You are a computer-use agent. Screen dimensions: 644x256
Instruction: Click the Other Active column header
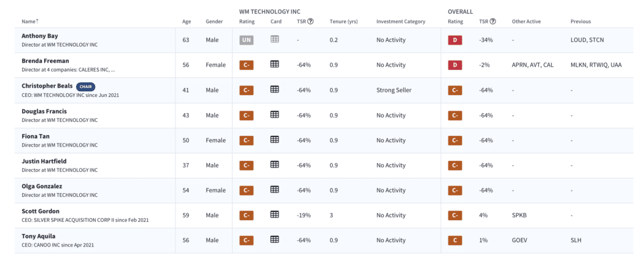pos(526,21)
